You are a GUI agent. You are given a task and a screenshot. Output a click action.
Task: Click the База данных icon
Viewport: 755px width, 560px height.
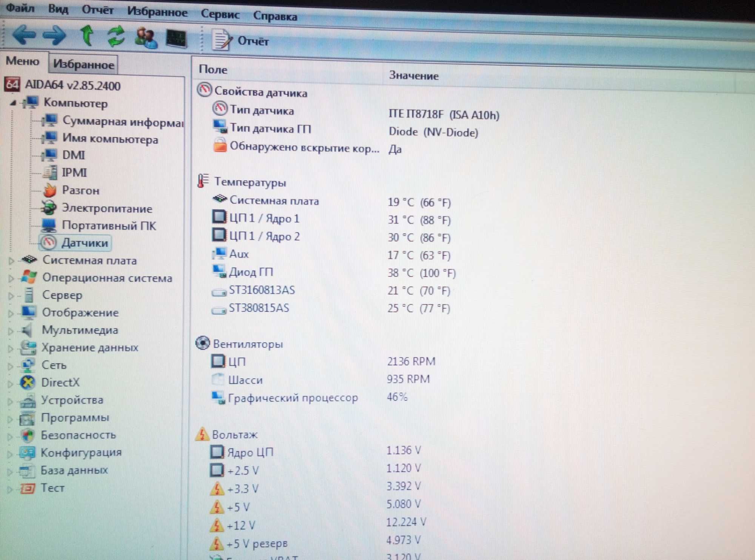point(27,471)
